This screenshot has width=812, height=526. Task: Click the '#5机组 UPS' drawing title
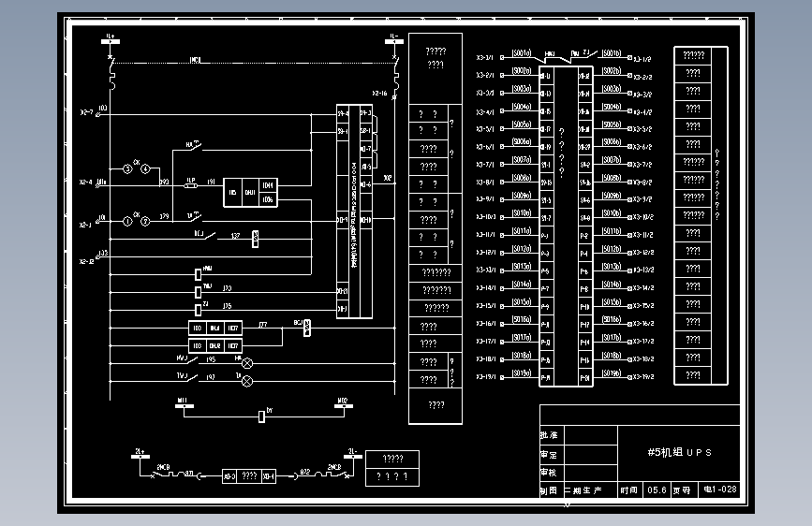click(x=679, y=452)
